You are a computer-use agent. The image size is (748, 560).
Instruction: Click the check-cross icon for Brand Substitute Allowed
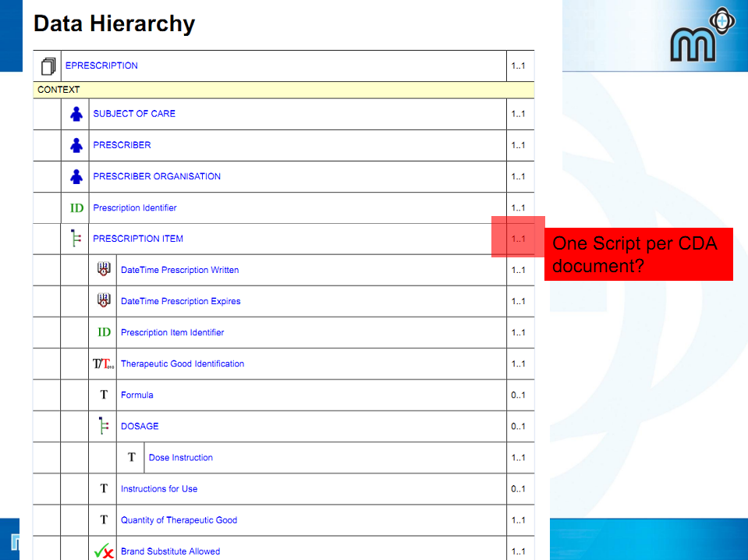(104, 551)
